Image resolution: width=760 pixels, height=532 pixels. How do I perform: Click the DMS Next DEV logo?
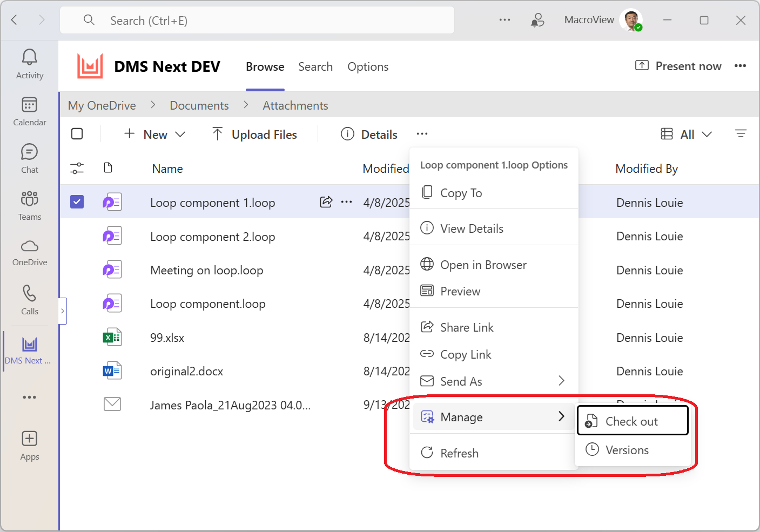click(90, 66)
